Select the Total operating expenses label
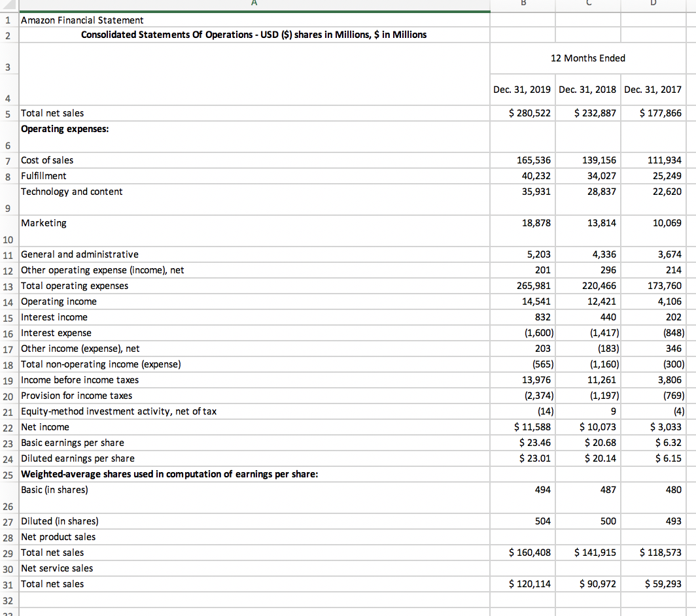696x616 pixels. 75,286
